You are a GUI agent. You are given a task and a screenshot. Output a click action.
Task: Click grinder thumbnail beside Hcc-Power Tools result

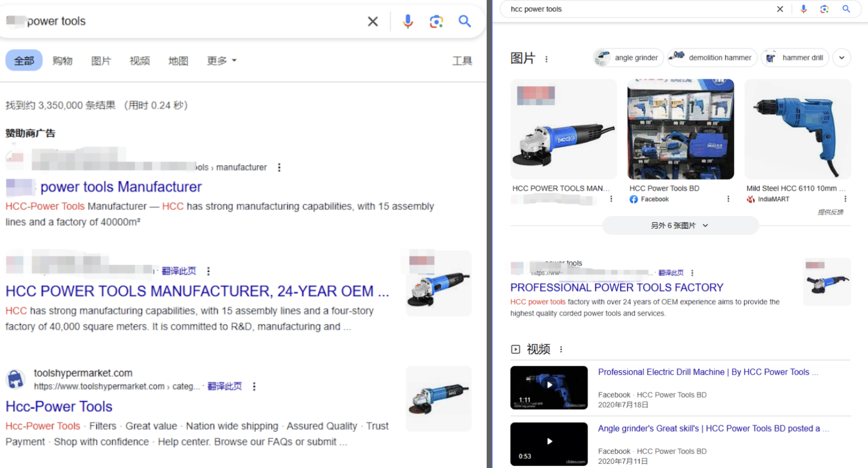click(x=438, y=399)
